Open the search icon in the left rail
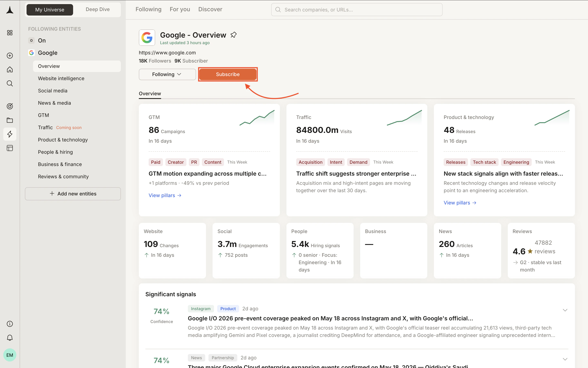588x368 pixels. pos(10,83)
